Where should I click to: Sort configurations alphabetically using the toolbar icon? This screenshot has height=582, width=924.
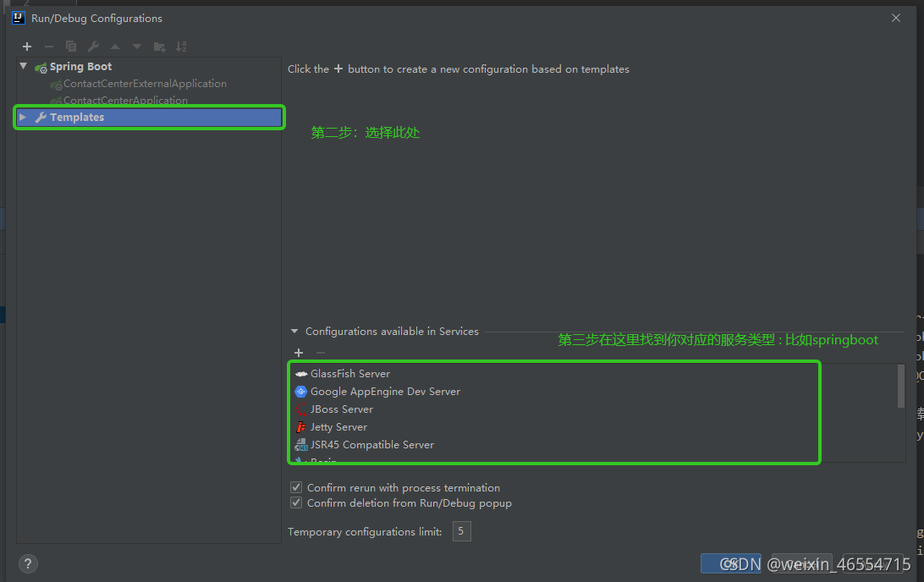point(181,47)
